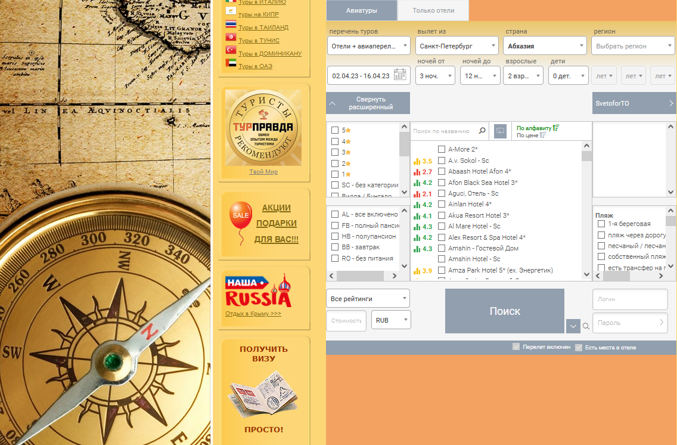Toggle Перелет включен checkbox
The image size is (677, 445).
click(x=516, y=347)
